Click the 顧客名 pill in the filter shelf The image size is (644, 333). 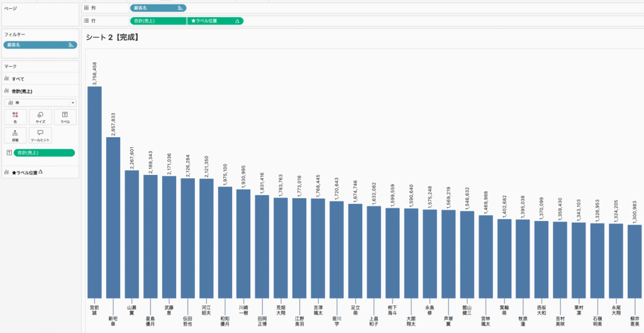click(35, 45)
